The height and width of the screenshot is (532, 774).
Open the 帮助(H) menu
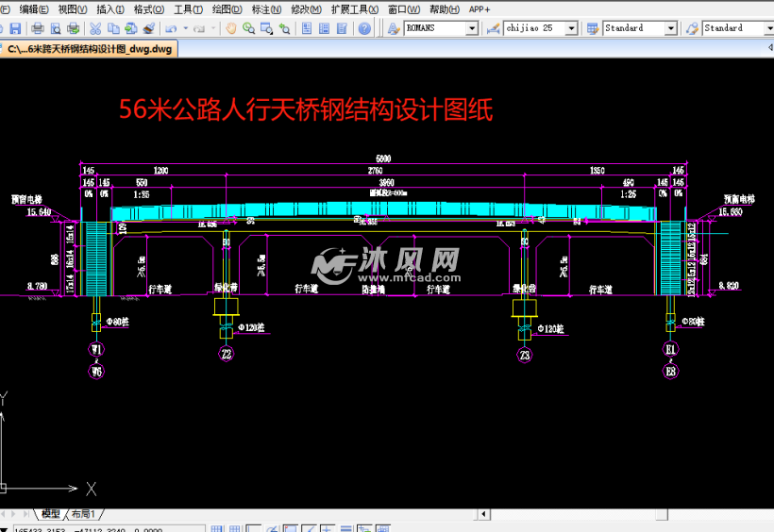pos(445,9)
